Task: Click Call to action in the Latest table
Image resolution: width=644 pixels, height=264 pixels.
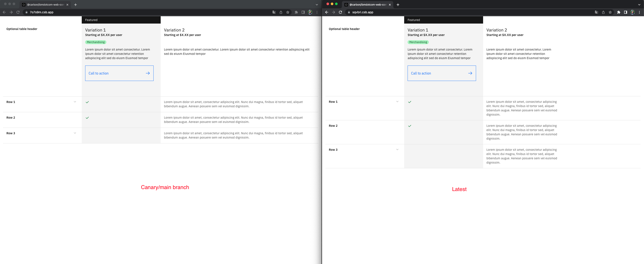Action: (442, 73)
